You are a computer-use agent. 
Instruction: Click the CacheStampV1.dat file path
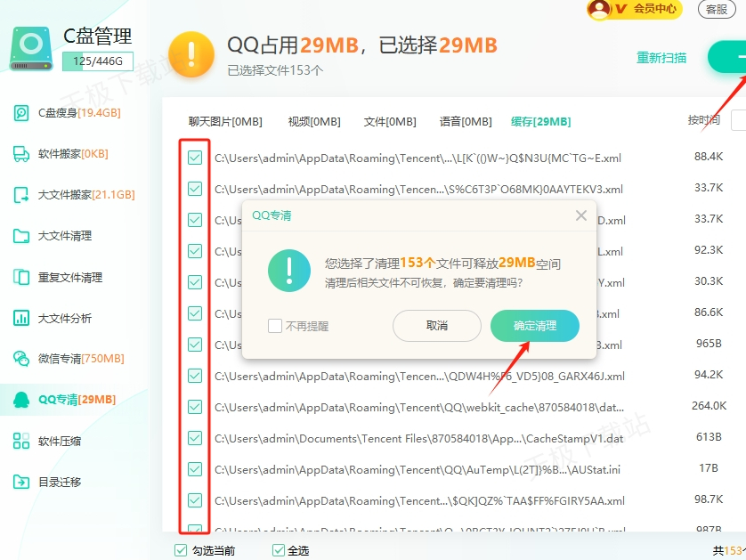pos(418,439)
